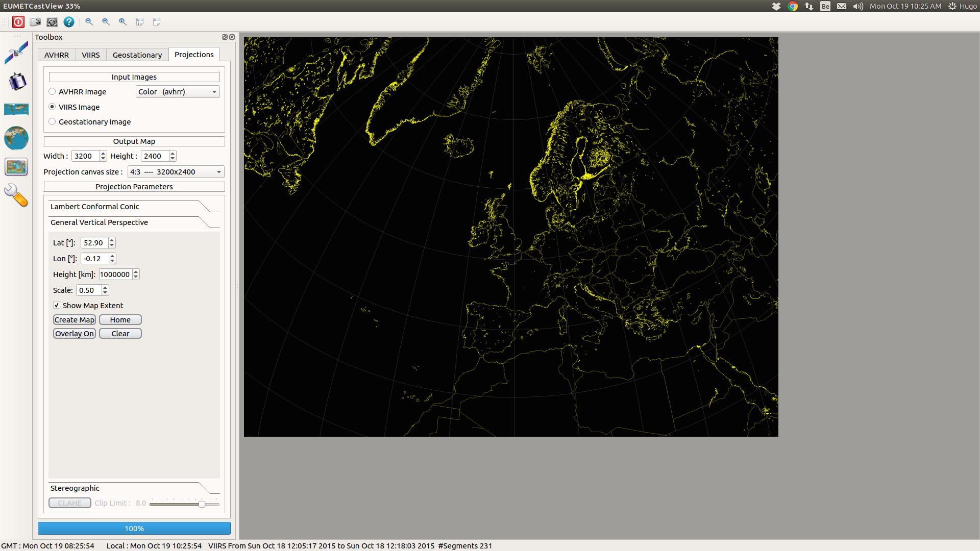Select the geostationary satellite sidebar icon
The image size is (980, 551).
tap(16, 82)
